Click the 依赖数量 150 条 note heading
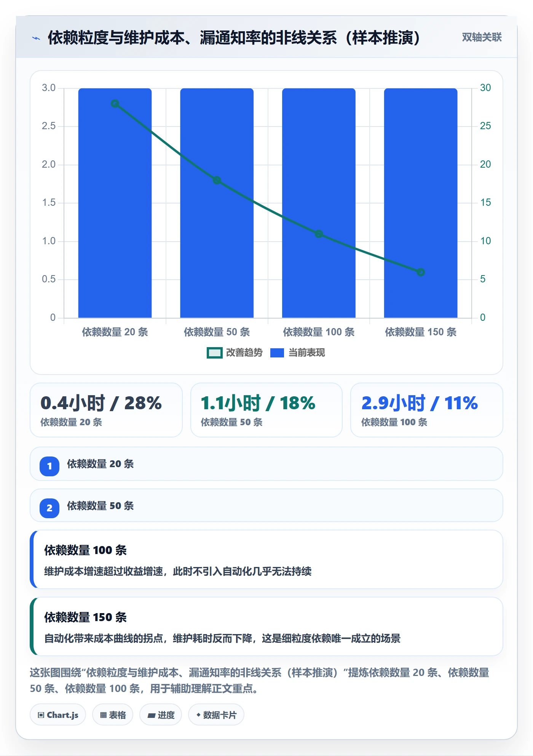This screenshot has height=756, width=533. 85,617
